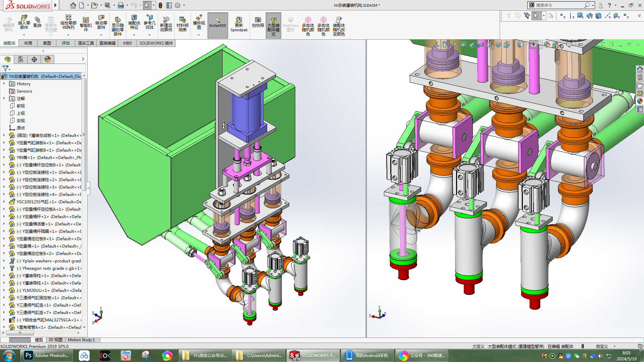Open Adobe Photoshop from the taskbar
The image size is (644, 362).
pos(47,356)
